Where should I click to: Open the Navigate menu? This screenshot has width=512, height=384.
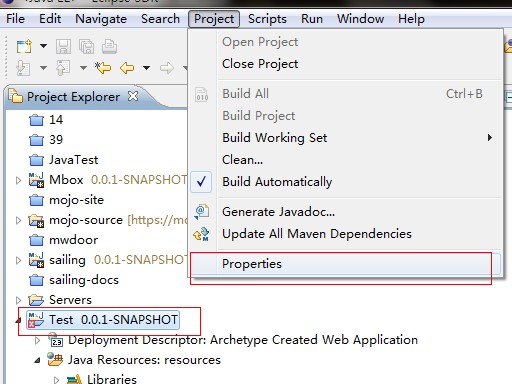(x=101, y=19)
